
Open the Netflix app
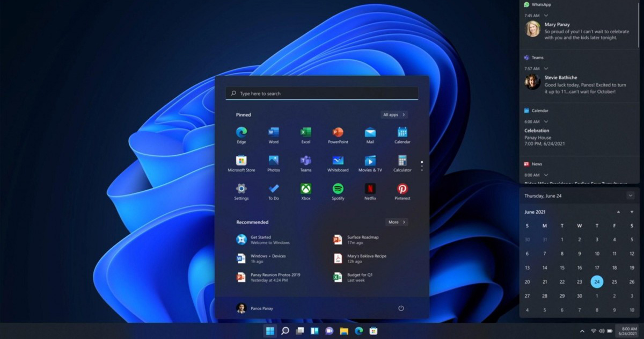click(370, 192)
